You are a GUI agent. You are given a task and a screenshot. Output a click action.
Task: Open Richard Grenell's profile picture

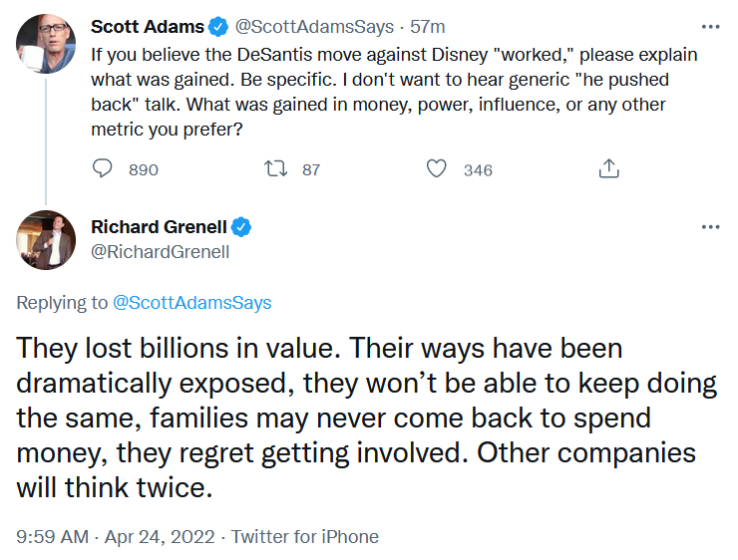(46, 240)
